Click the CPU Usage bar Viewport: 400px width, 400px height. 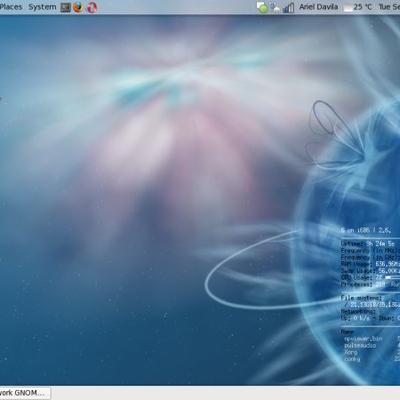click(393, 277)
